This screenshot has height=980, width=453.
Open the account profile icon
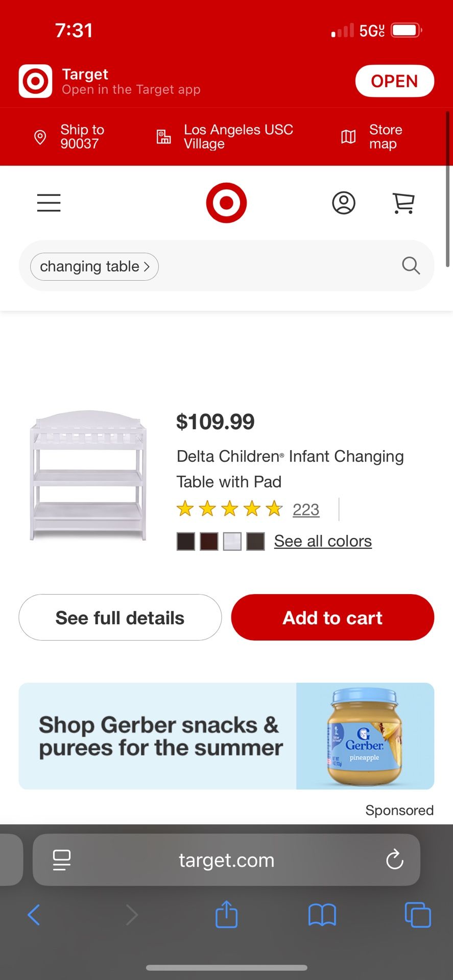(344, 203)
